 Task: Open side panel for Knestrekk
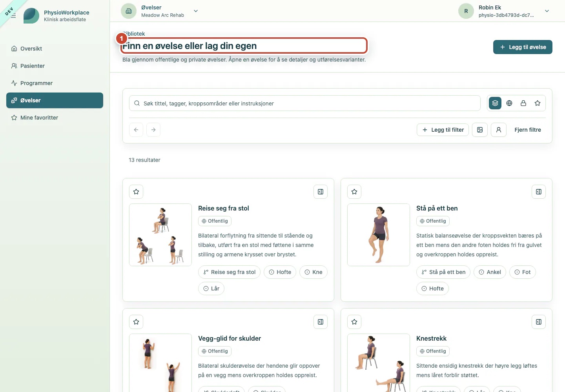(x=539, y=322)
